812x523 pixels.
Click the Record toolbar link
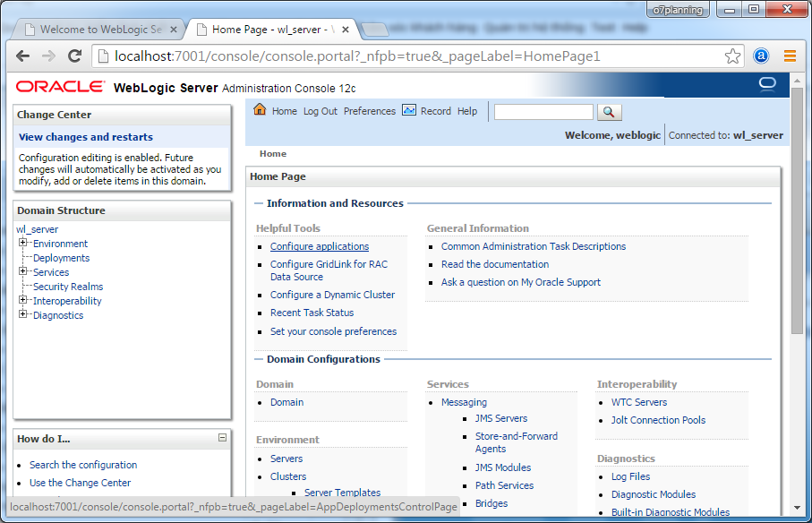(435, 111)
